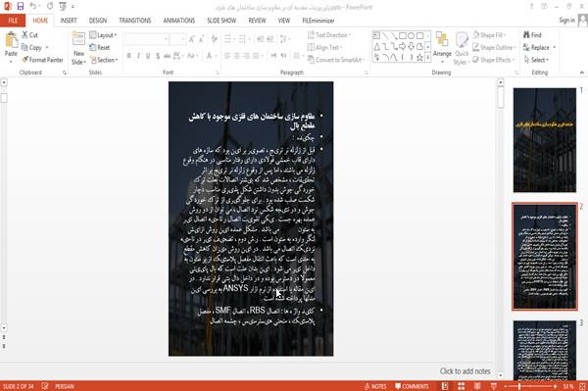Insert a New Slide

click(x=78, y=48)
